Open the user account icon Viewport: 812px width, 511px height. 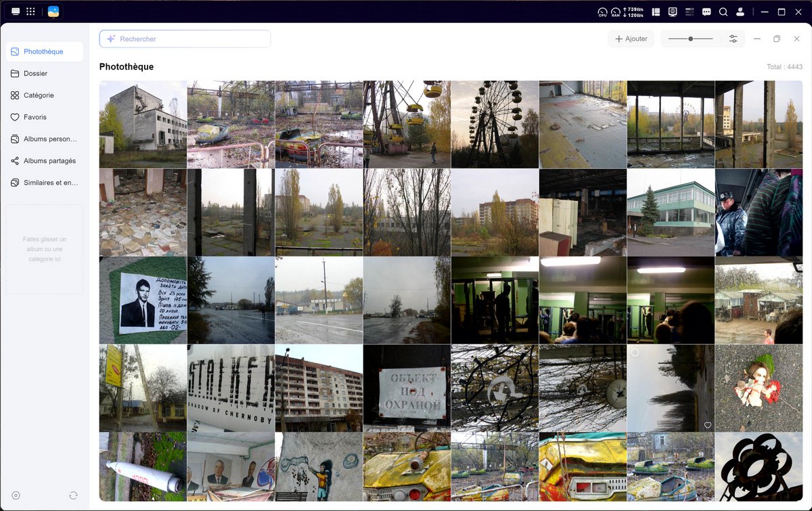coord(740,12)
